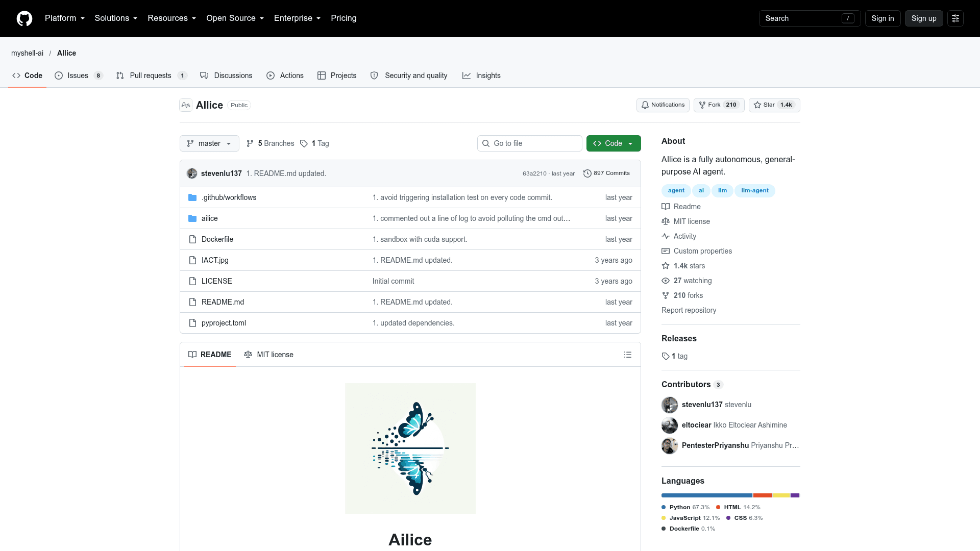This screenshot has height=551, width=980.
Task: Select the MIT license readme tab
Action: (x=268, y=355)
